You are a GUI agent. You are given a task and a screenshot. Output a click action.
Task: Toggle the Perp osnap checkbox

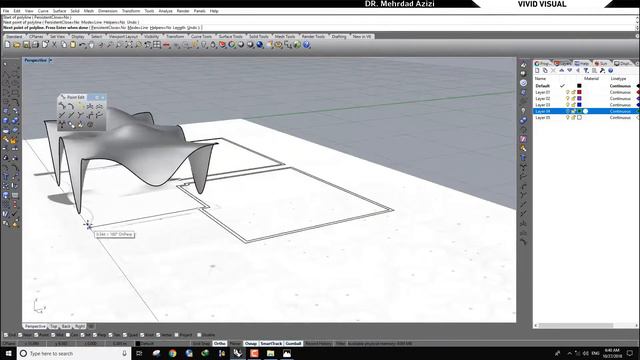pyautogui.click(x=95, y=335)
